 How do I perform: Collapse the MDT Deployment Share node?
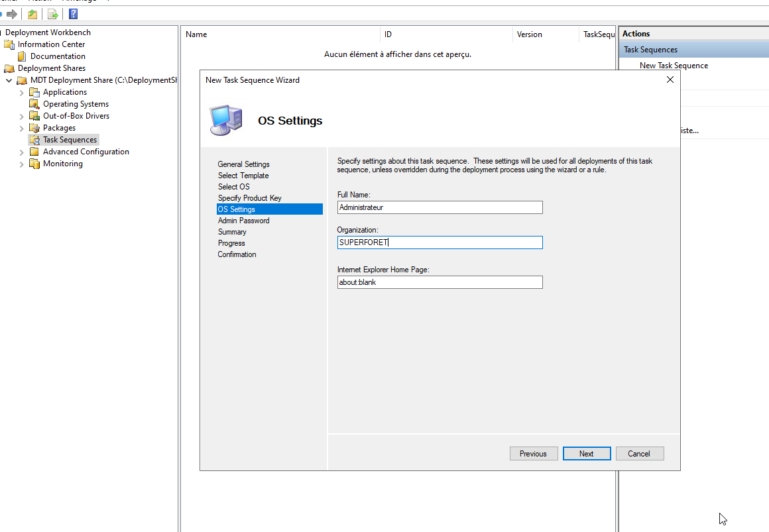click(x=9, y=80)
